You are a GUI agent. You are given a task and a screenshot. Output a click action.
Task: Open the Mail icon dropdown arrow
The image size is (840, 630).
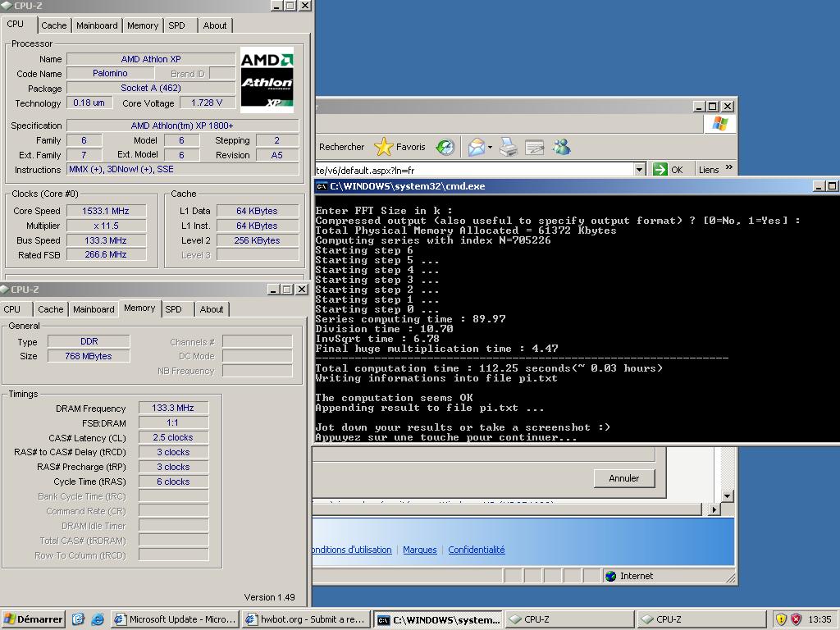tap(490, 148)
